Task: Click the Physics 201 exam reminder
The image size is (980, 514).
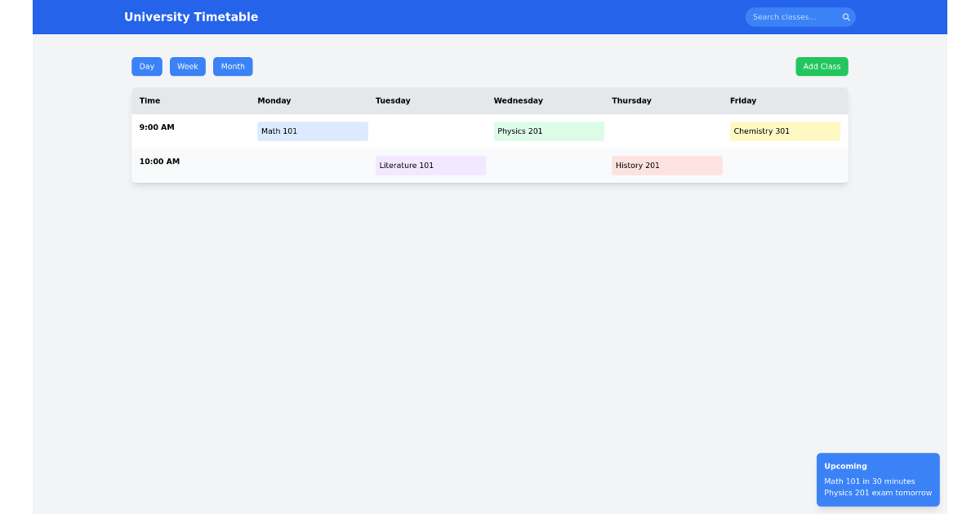Action: (877, 493)
